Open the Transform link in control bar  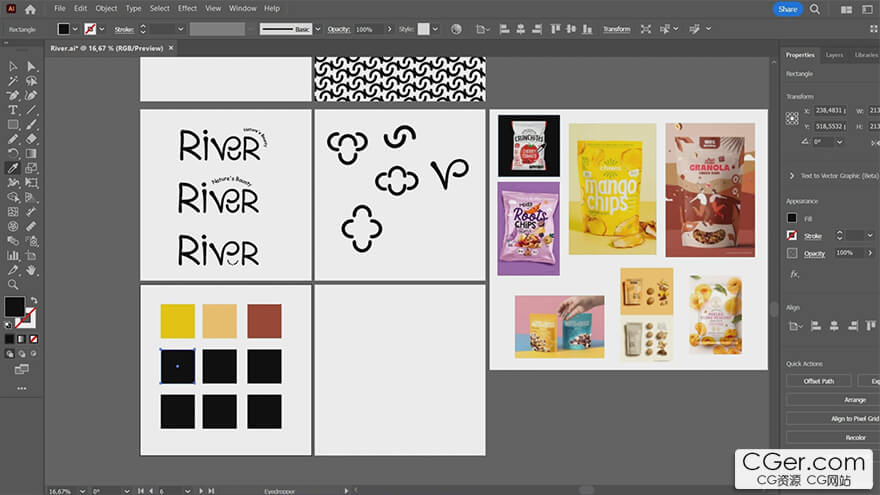point(616,29)
